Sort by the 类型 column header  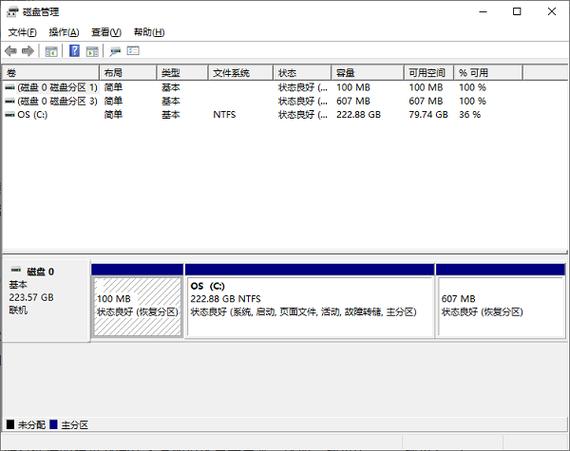[182, 73]
